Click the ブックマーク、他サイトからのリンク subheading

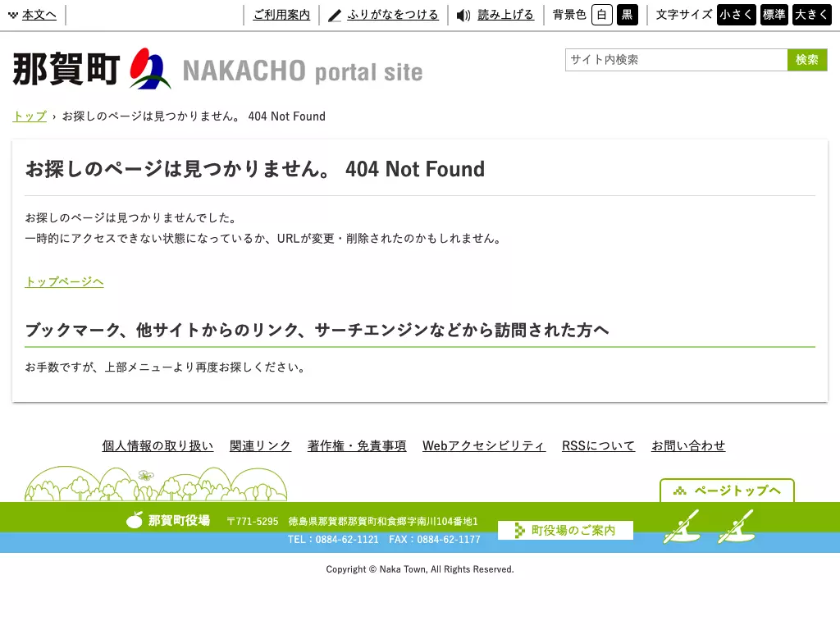(317, 330)
